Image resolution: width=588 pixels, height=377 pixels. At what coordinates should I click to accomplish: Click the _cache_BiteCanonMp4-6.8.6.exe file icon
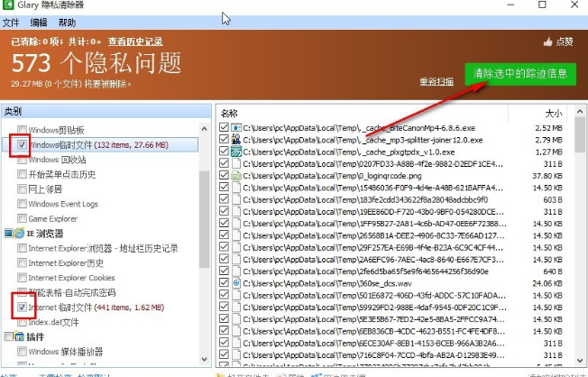coord(236,128)
